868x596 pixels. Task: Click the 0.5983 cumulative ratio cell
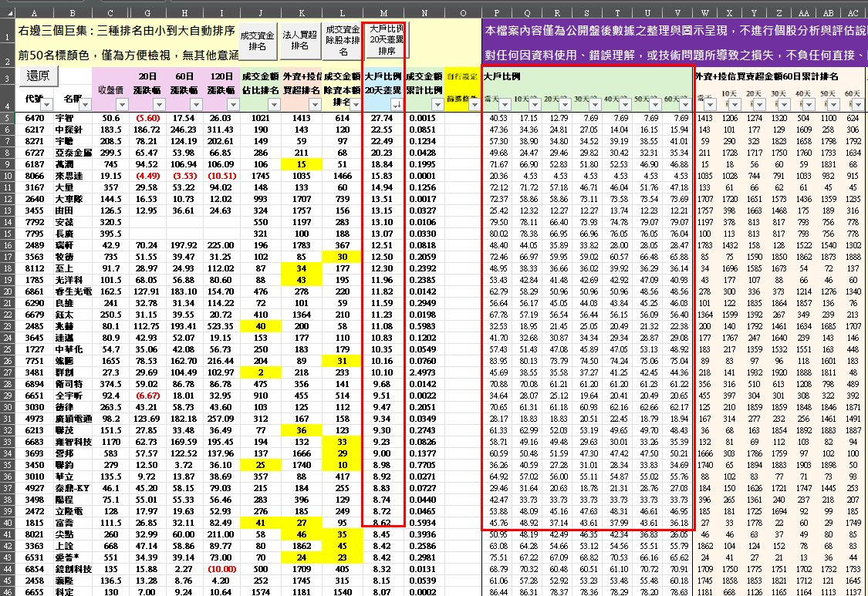pos(423,326)
